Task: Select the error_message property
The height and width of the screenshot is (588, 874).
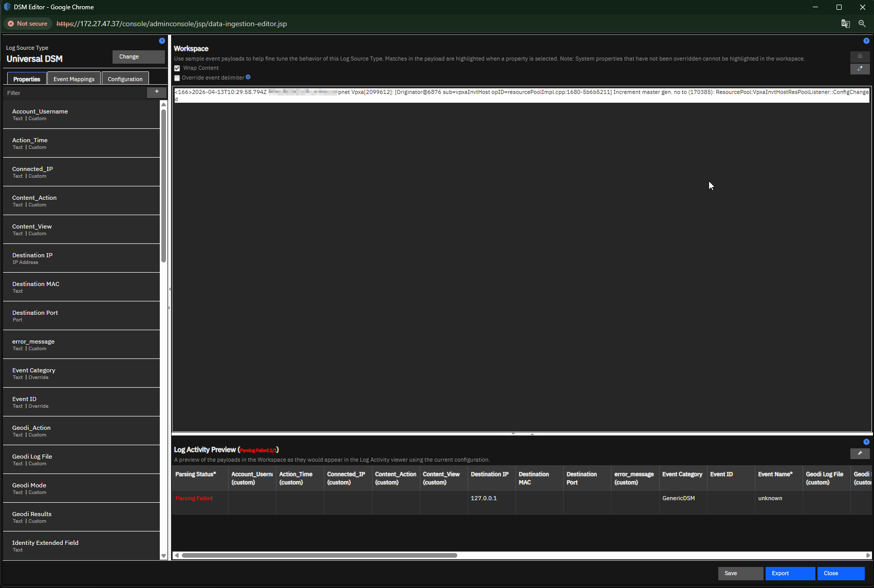Action: pos(82,345)
